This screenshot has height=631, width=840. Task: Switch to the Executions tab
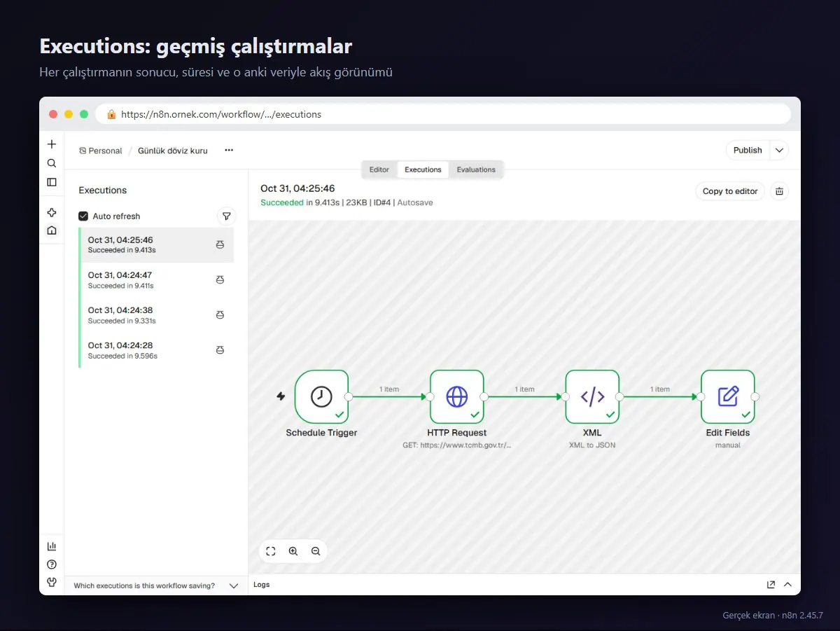[x=423, y=169]
